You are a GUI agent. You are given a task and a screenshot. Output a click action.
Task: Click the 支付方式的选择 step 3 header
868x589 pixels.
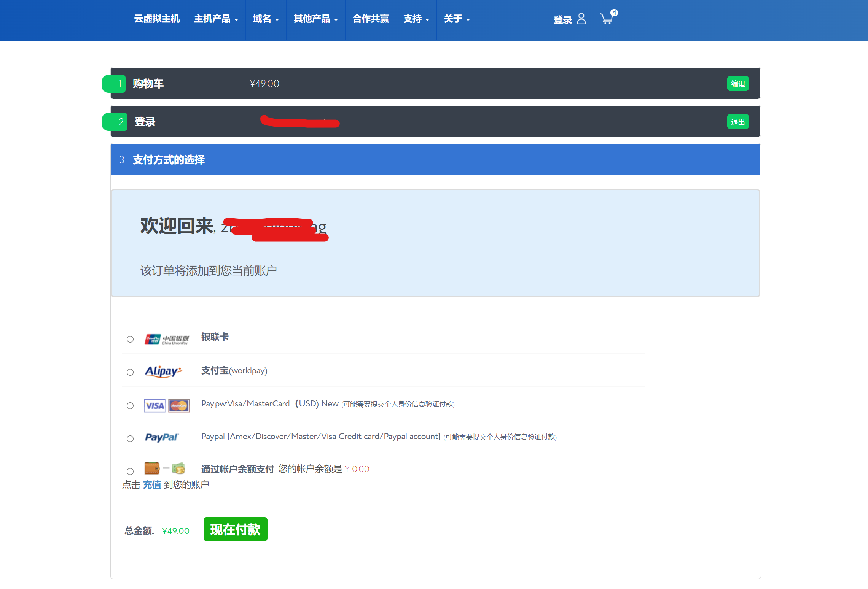tap(435, 159)
